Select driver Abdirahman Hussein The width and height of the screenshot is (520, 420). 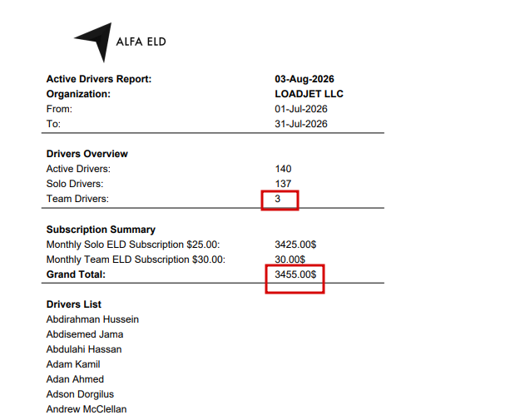[x=92, y=319]
